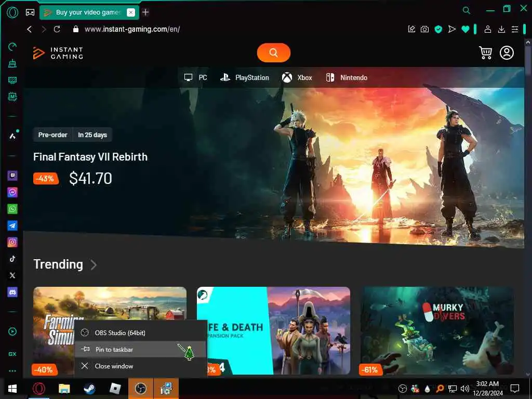Screen dimensions: 532x399
Task: Open Telegram in the sidebar
Action: (12, 225)
